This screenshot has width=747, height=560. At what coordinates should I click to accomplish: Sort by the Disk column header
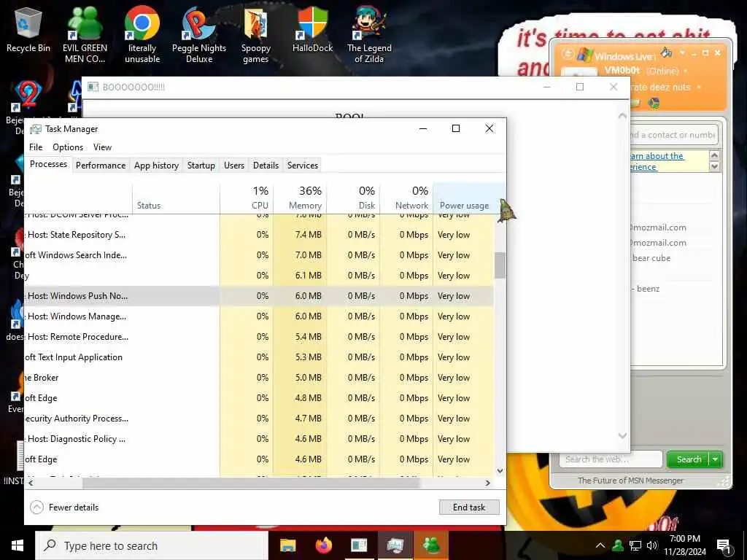click(x=353, y=198)
